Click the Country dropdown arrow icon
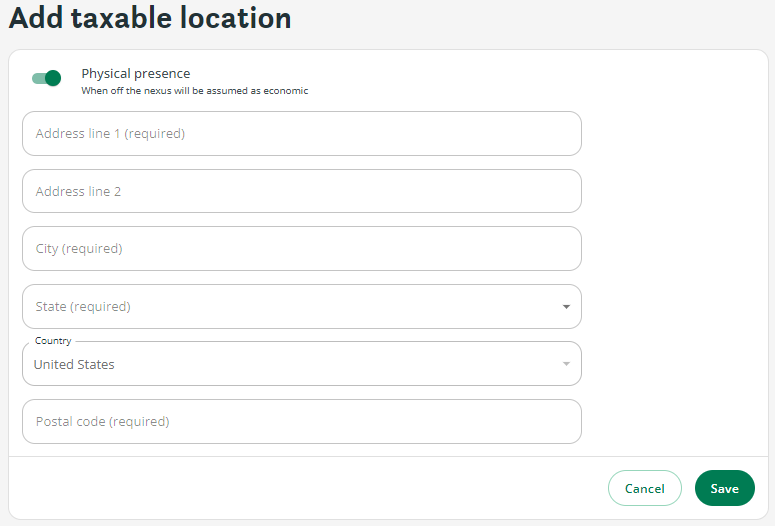 click(x=566, y=364)
